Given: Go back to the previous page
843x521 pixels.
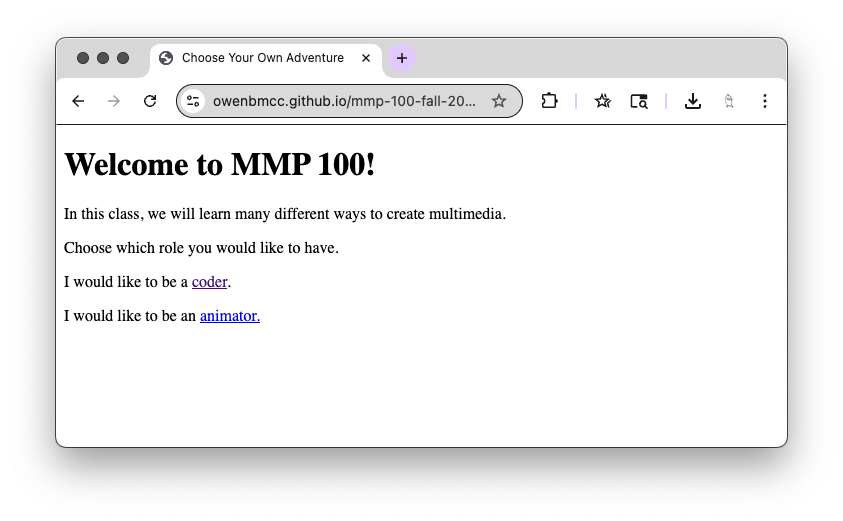Looking at the screenshot, I should pos(78,101).
